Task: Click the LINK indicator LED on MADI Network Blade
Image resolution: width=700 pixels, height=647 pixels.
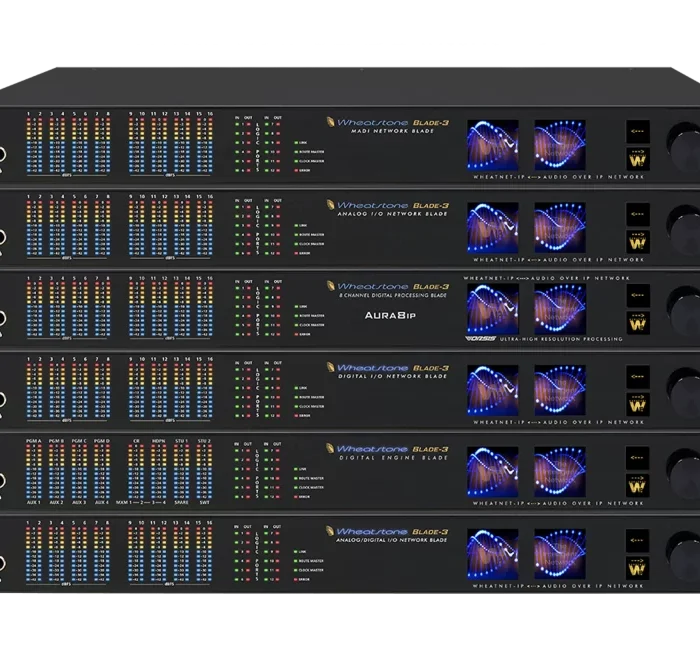Action: pyautogui.click(x=296, y=143)
